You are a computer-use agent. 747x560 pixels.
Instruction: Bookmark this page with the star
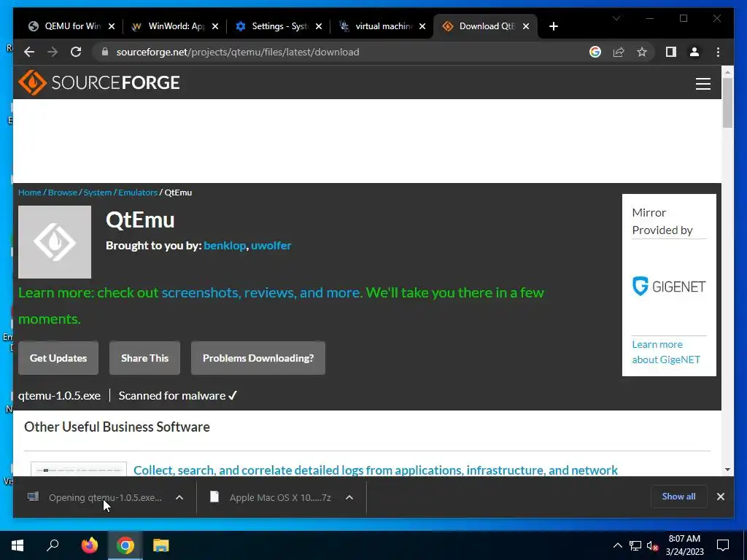pyautogui.click(x=642, y=52)
